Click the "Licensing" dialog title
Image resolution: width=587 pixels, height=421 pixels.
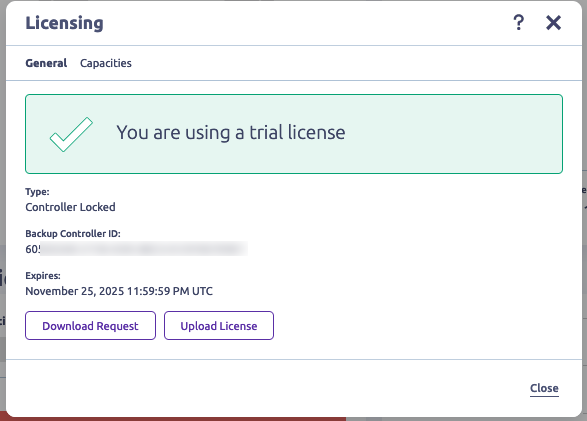pos(64,23)
